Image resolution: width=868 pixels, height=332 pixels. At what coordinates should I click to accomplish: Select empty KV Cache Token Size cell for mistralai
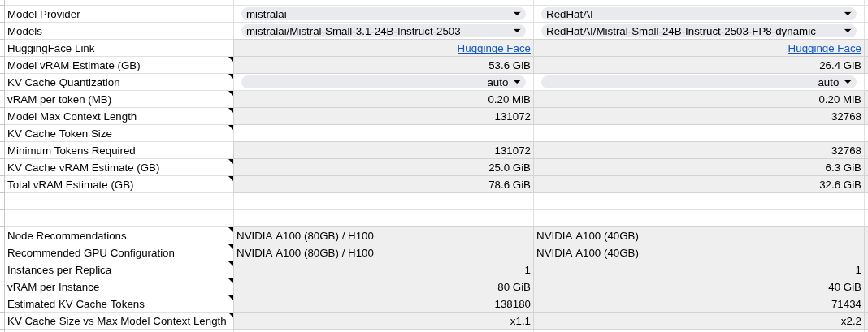(x=384, y=133)
